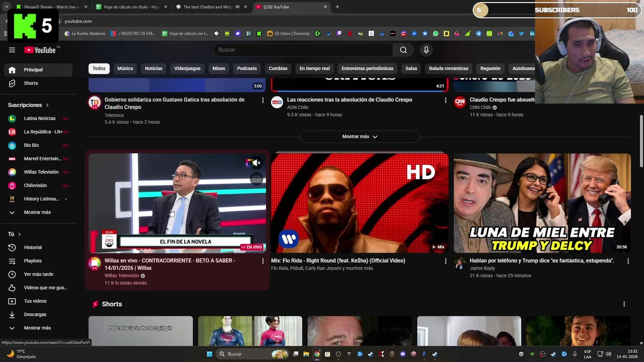Screen dimensions: 644x362
Task: Open CNN Chile channel avatar
Action: click(460, 103)
